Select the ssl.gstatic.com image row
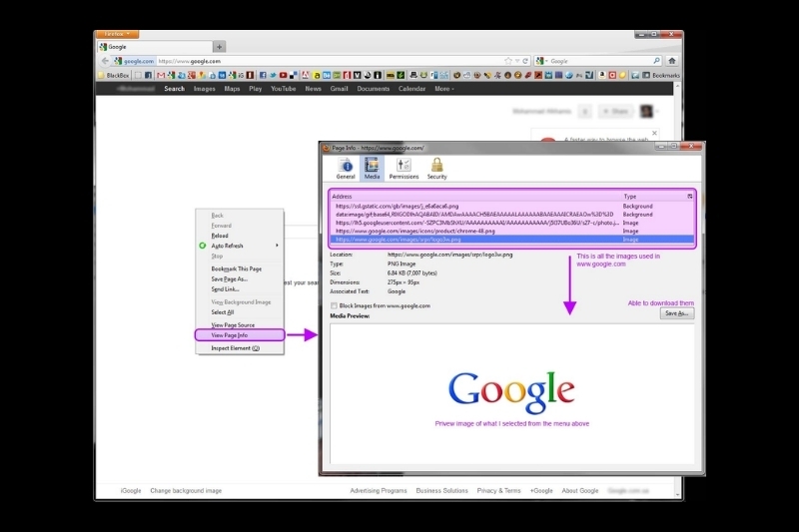This screenshot has width=799, height=532. (511, 207)
